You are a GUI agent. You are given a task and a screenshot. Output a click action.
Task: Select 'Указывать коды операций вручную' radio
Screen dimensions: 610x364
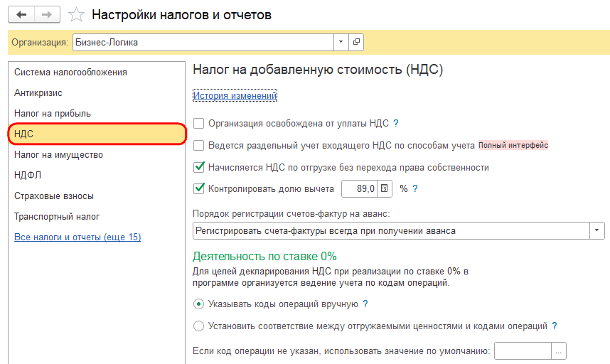tap(198, 304)
